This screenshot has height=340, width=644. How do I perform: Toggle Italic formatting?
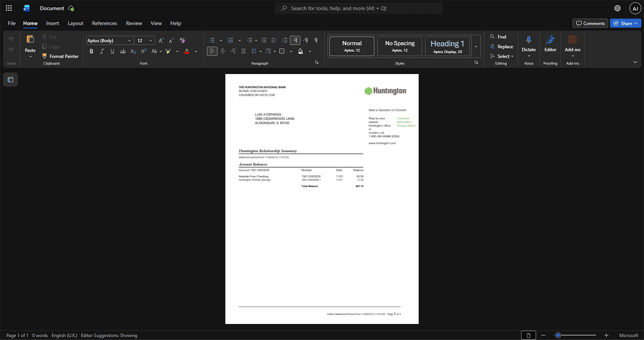[102, 51]
